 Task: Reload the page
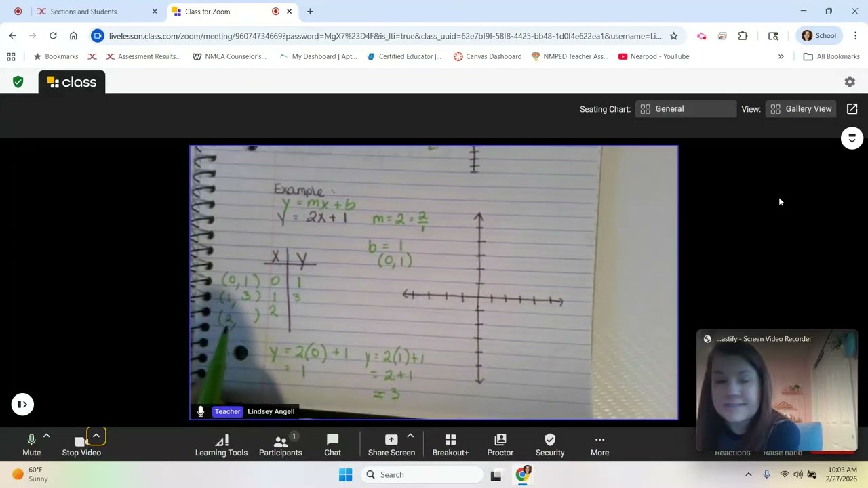click(53, 36)
